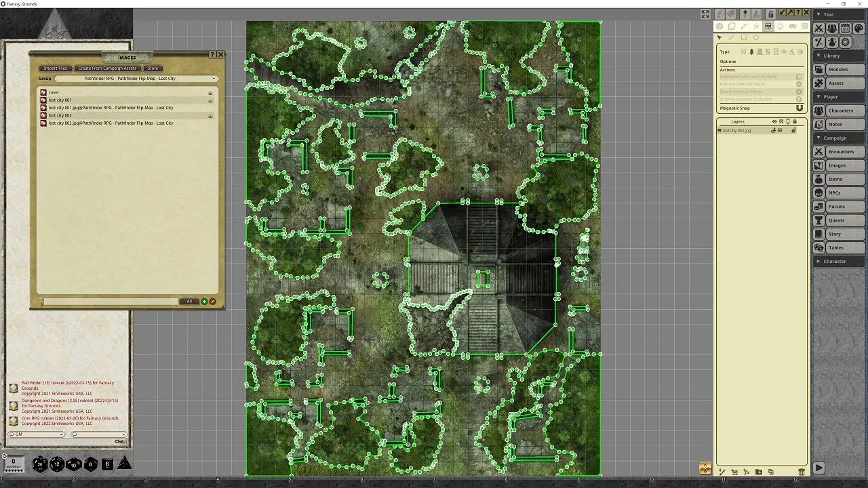Roll the d12 die
The width and height of the screenshot is (868, 488).
tap(57, 464)
